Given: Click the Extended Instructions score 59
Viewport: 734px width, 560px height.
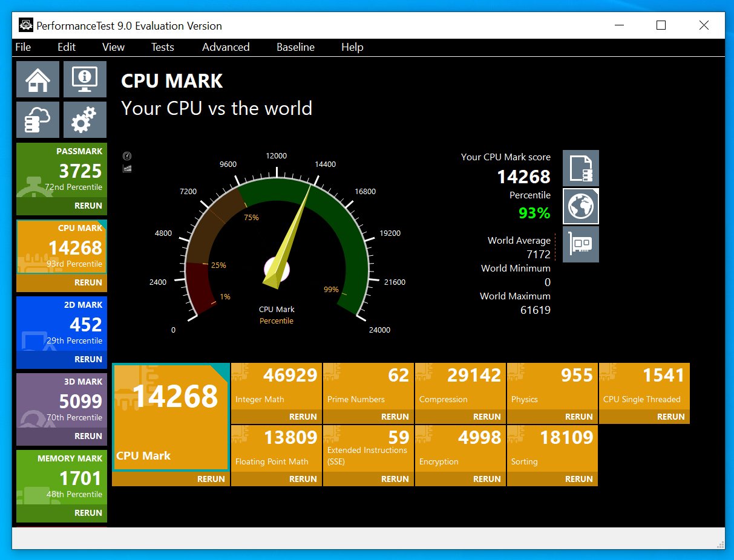Looking at the screenshot, I should tap(399, 437).
